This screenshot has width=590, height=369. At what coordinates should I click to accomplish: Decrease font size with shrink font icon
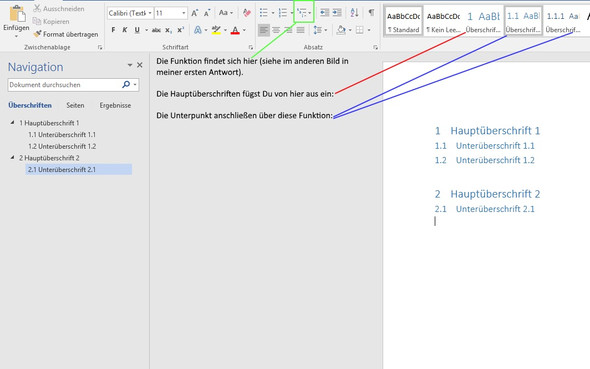[207, 13]
